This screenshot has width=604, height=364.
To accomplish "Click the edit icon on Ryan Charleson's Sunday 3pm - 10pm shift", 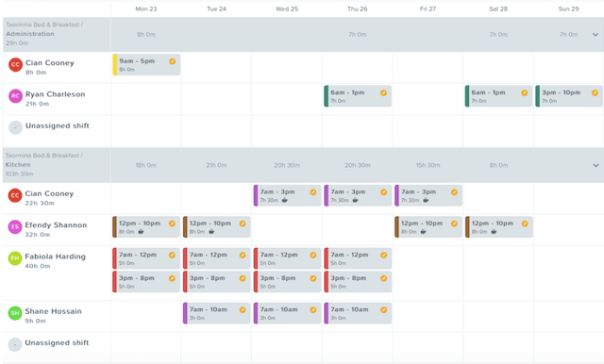I will point(595,92).
